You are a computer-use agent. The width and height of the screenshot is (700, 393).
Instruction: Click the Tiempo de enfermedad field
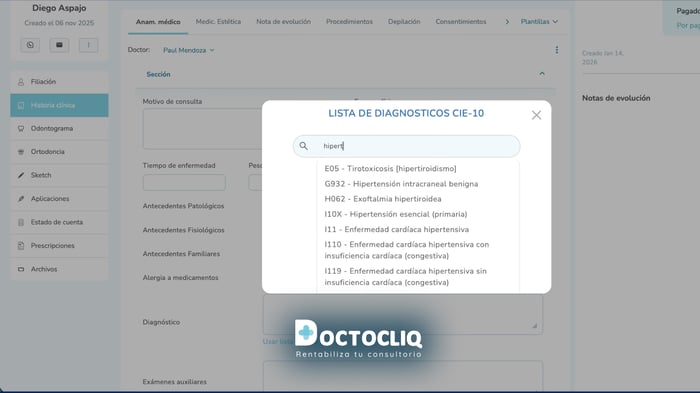[184, 182]
